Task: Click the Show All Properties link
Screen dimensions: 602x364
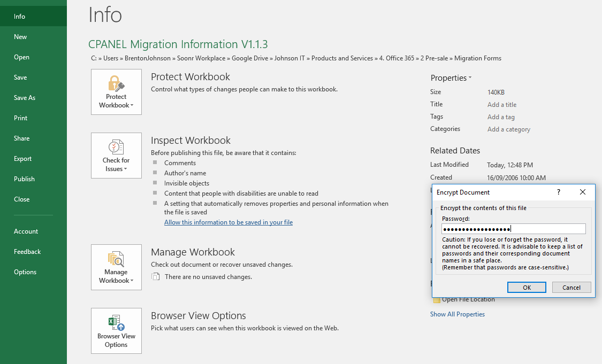Action: click(458, 314)
